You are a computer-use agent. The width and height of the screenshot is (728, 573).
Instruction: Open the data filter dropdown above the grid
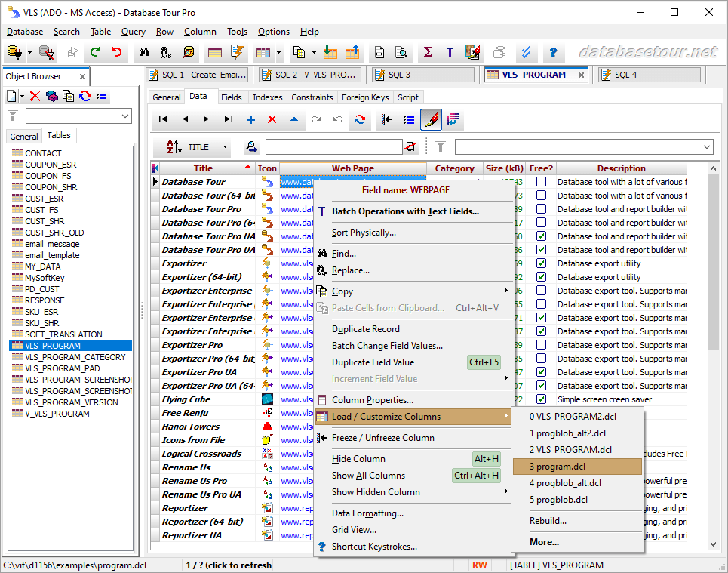click(706, 147)
